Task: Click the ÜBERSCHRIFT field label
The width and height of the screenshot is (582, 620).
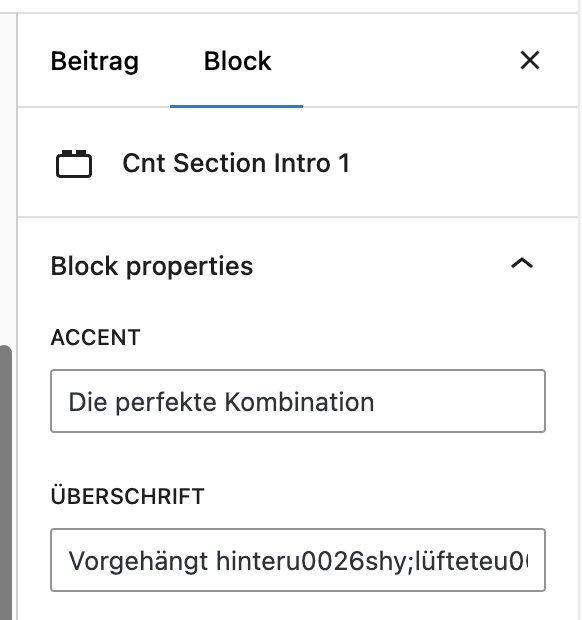Action: click(x=127, y=495)
